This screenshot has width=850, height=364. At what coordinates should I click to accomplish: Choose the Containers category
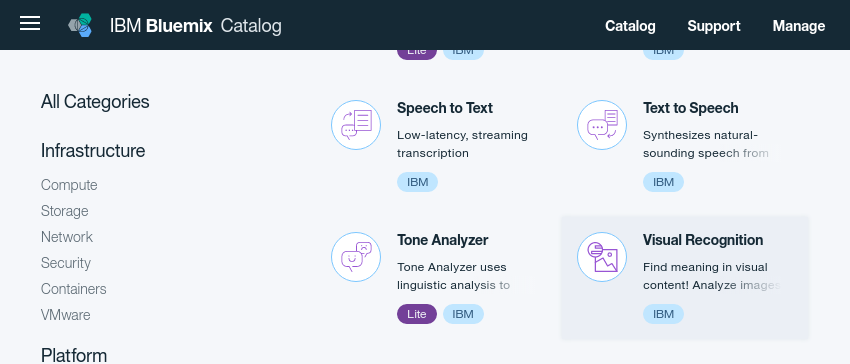pos(74,289)
